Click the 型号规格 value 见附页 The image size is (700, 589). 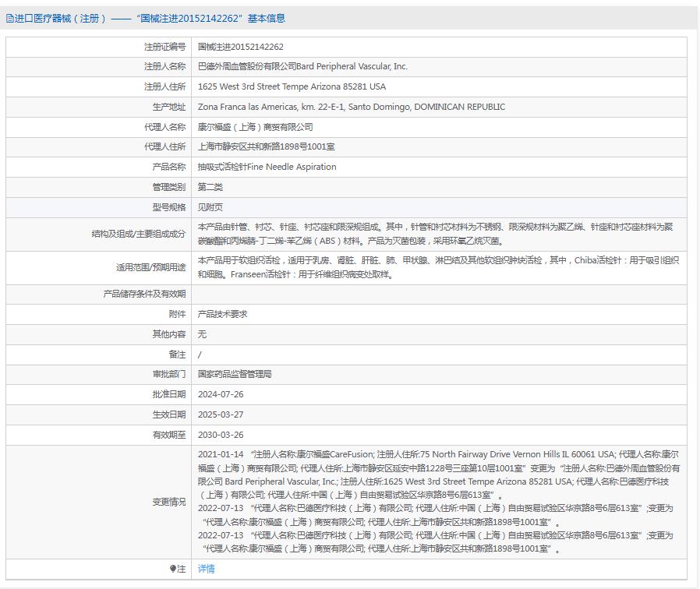coord(210,207)
